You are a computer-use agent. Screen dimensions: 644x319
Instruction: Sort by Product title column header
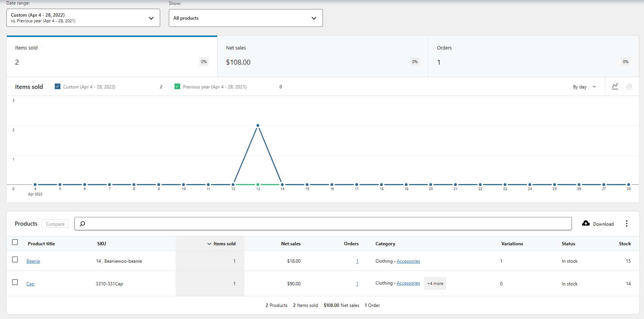[x=42, y=244]
